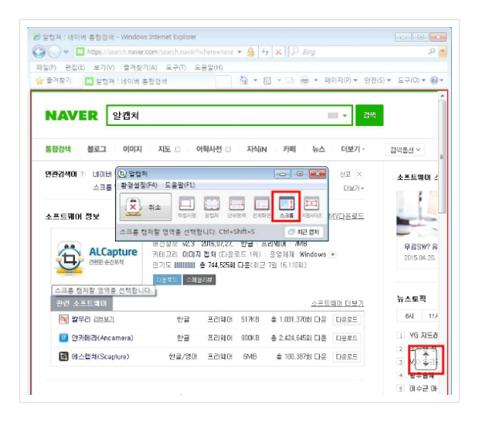Viewport: 479px width, 422px height.
Task: Open the 즐겨찾기(A) menu
Action: point(140,68)
